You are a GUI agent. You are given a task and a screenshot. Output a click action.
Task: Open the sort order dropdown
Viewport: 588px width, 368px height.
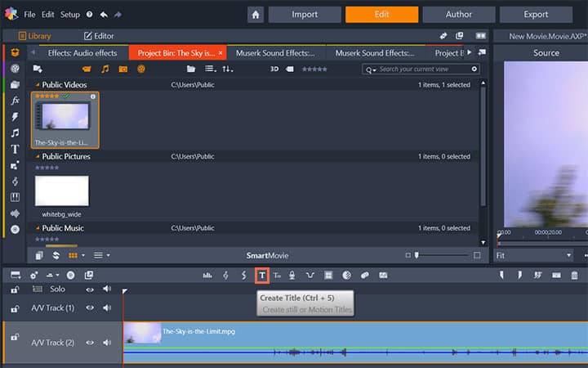pyautogui.click(x=227, y=69)
